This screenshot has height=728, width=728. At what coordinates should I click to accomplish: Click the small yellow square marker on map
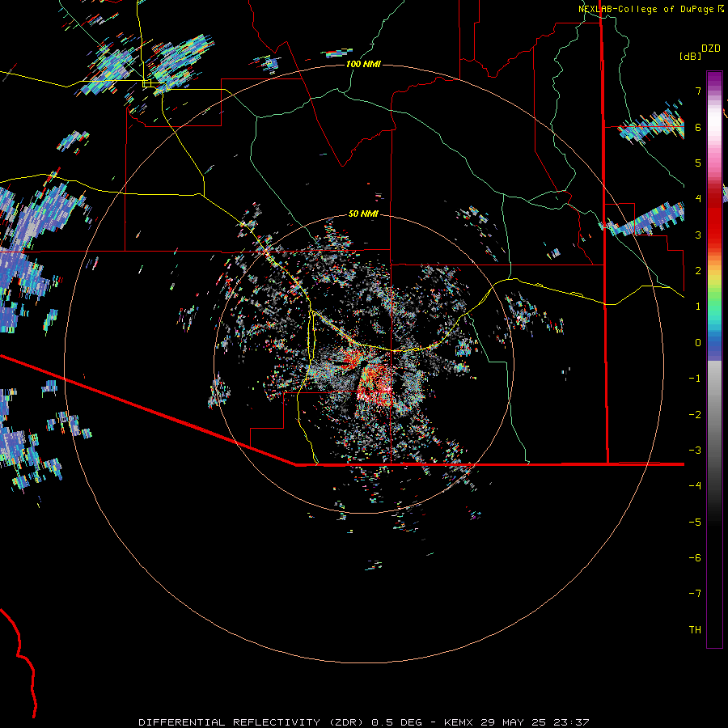point(146,83)
